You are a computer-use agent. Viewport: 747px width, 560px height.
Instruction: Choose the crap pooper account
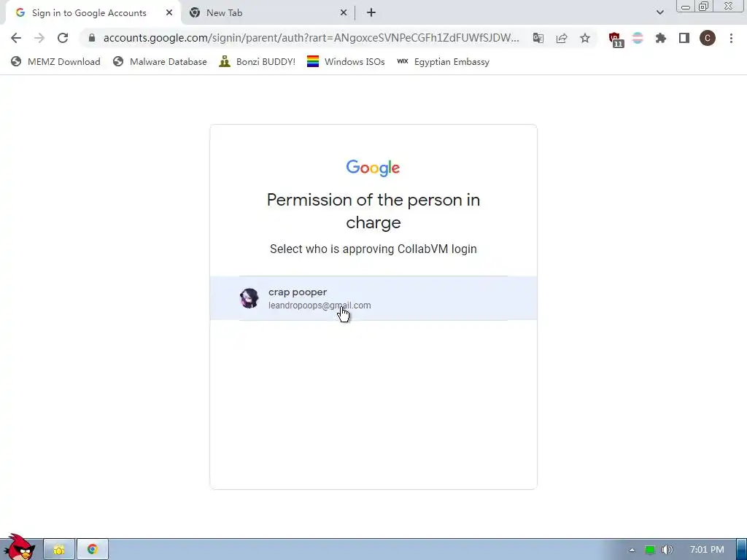[373, 298]
